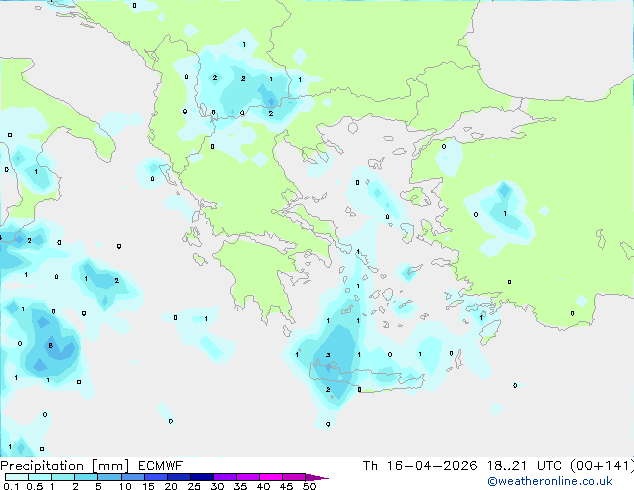Click the legend swatch between 0.1 and 0.5
The height and width of the screenshot is (490, 634).
click(17, 477)
